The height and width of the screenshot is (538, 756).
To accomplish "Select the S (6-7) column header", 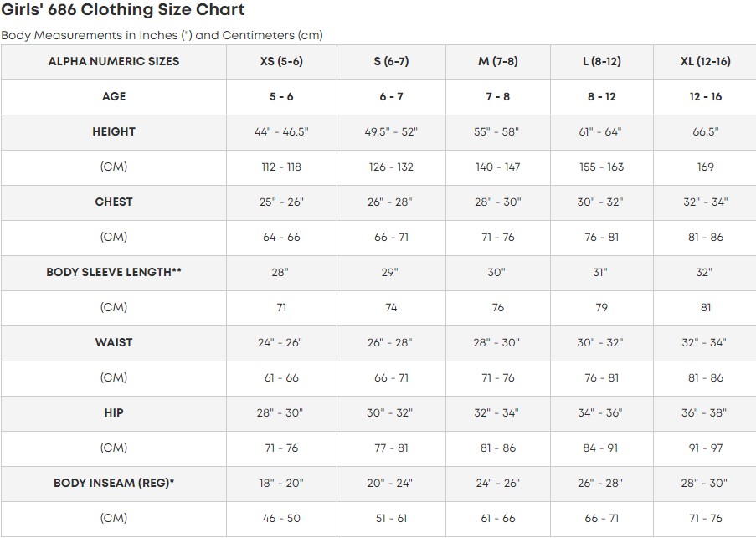I will [x=390, y=62].
